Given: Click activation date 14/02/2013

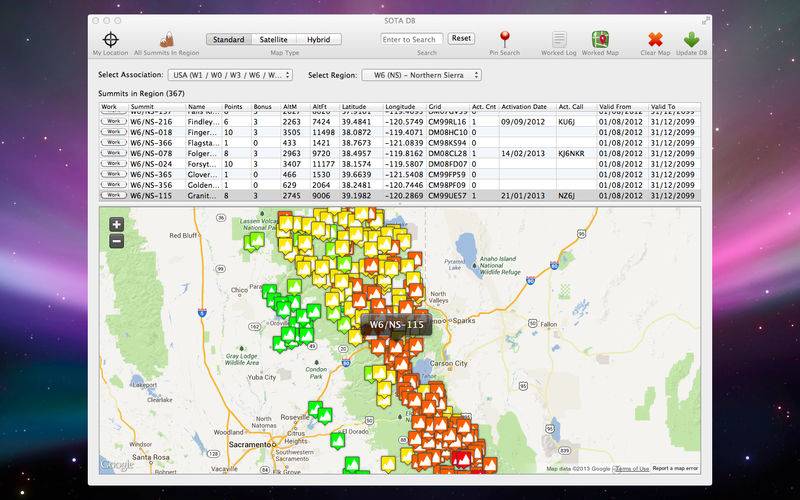Looking at the screenshot, I should tap(524, 154).
